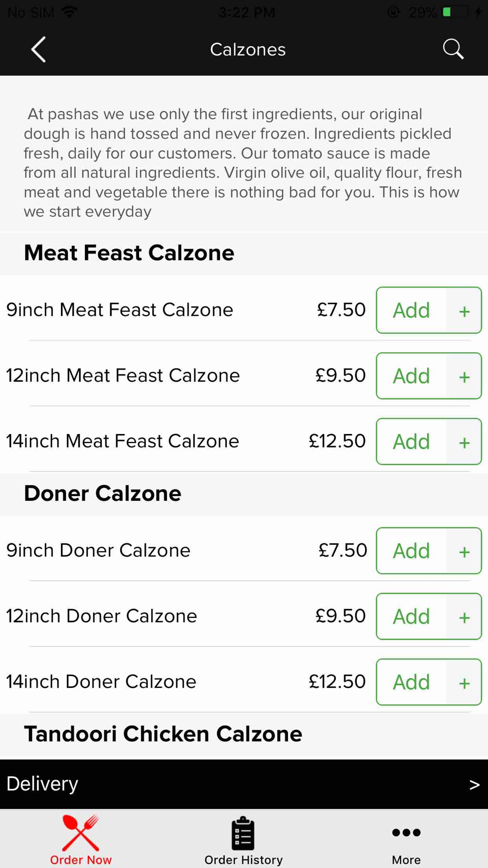Tap the 12inch Meat Feast Calzone item name
Image resolution: width=488 pixels, height=868 pixels.
[123, 375]
